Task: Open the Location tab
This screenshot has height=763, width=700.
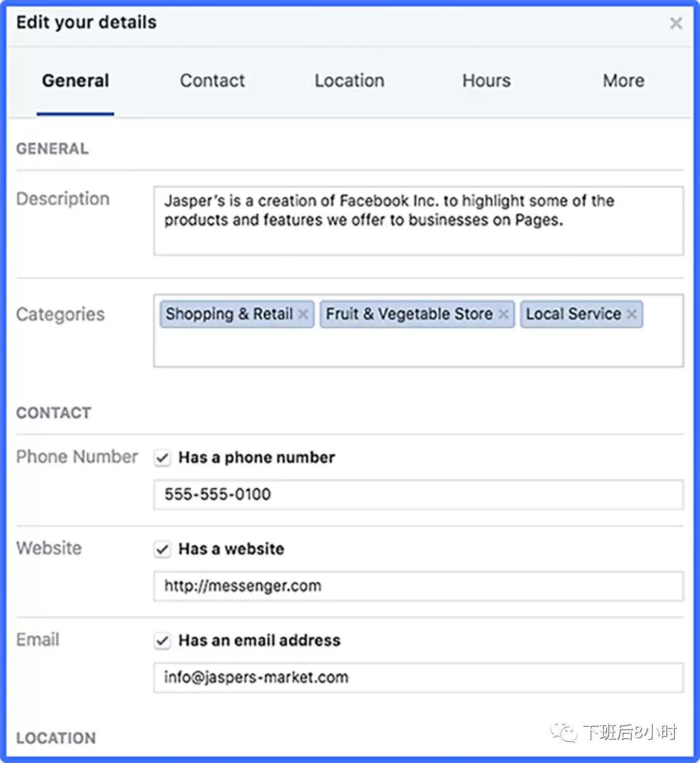Action: pos(349,81)
